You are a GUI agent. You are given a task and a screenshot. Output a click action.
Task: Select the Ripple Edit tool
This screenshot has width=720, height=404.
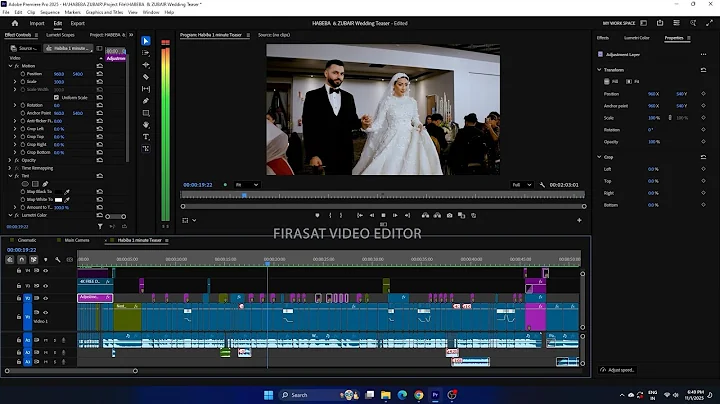coord(146,65)
